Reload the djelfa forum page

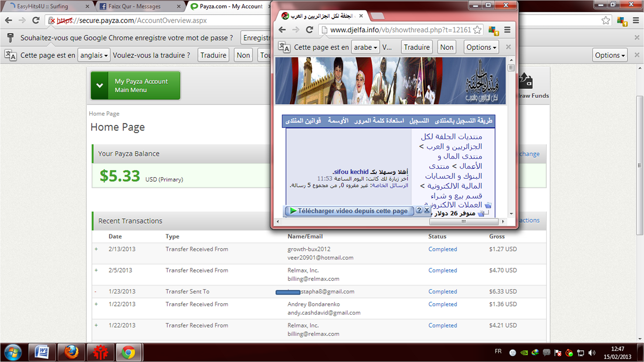[x=310, y=30]
